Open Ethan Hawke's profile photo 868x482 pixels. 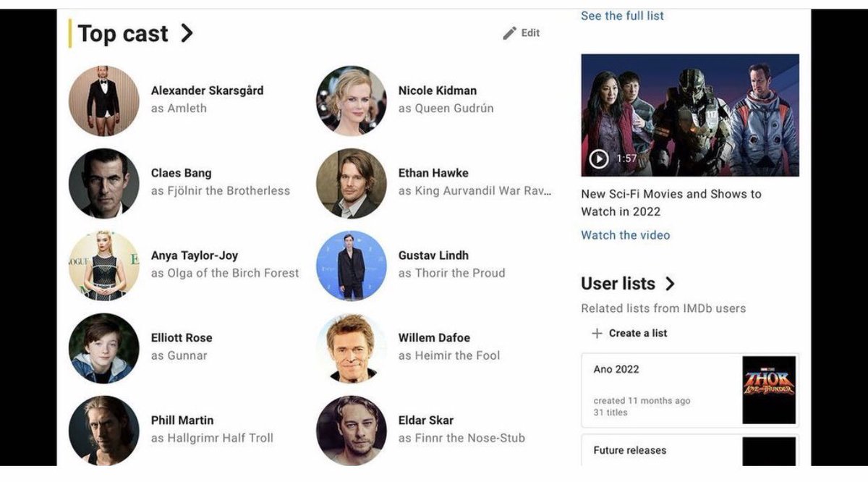352,183
